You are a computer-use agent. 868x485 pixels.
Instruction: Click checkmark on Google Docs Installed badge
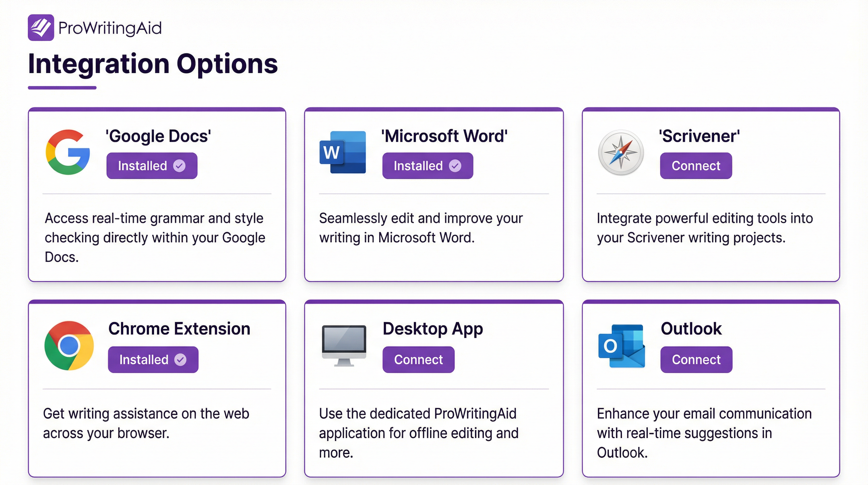pos(179,165)
